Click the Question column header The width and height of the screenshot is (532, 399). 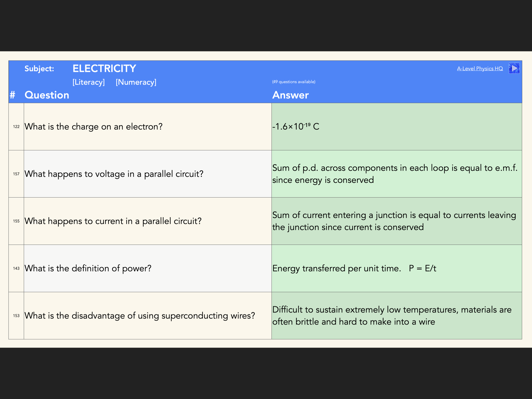point(47,95)
